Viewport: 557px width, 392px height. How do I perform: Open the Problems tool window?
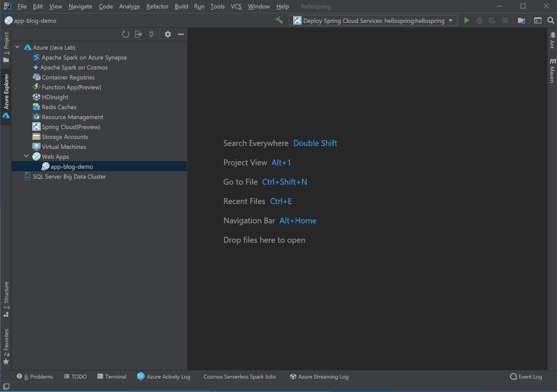35,377
